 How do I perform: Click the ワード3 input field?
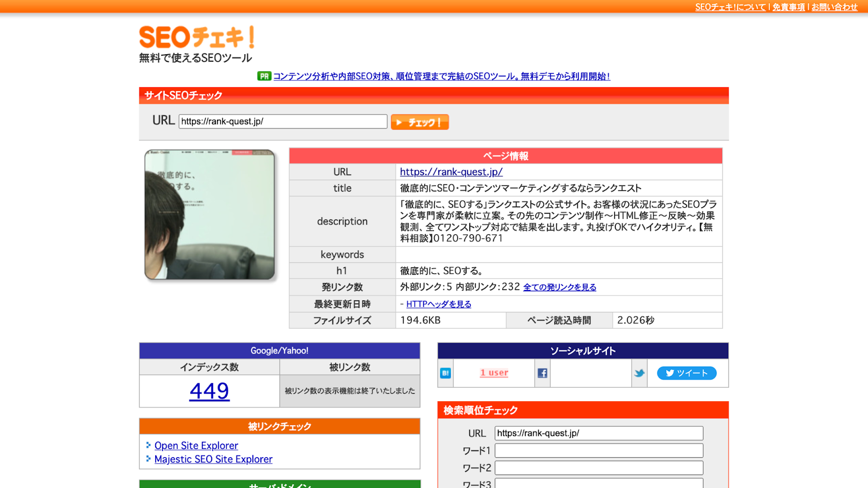[x=599, y=483]
